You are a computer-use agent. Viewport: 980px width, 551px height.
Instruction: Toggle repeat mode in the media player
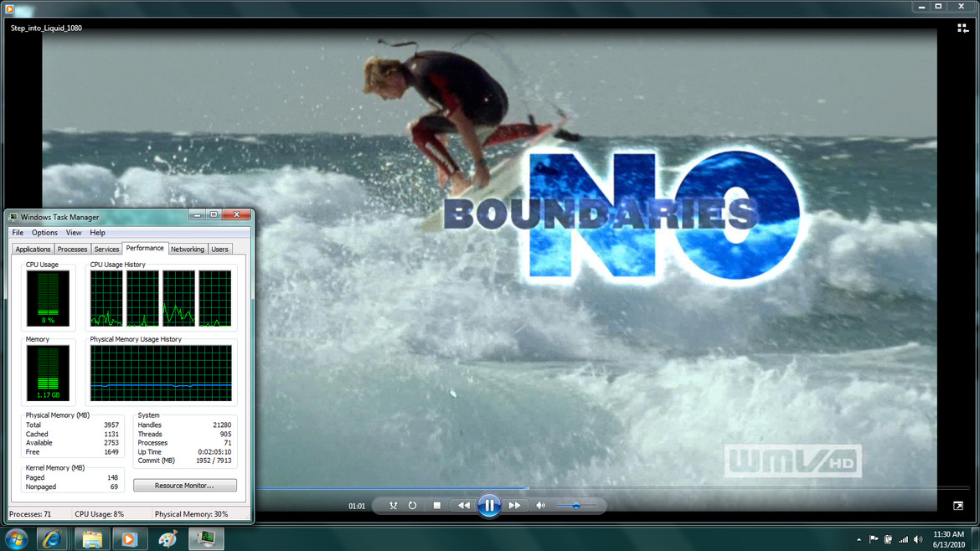coord(412,506)
